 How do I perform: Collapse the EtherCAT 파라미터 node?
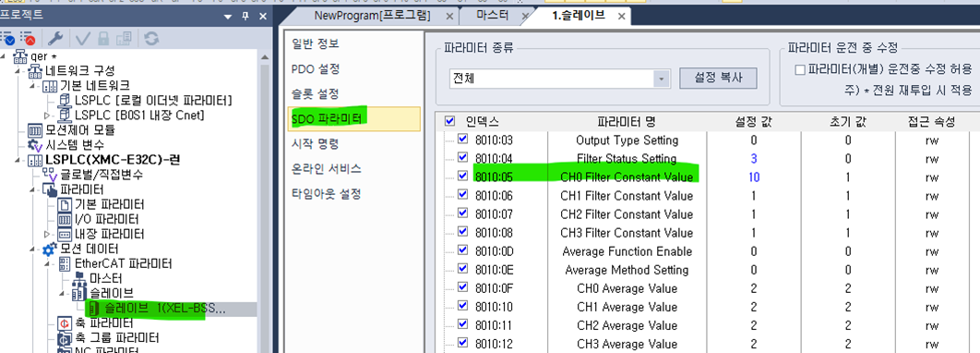point(46,263)
